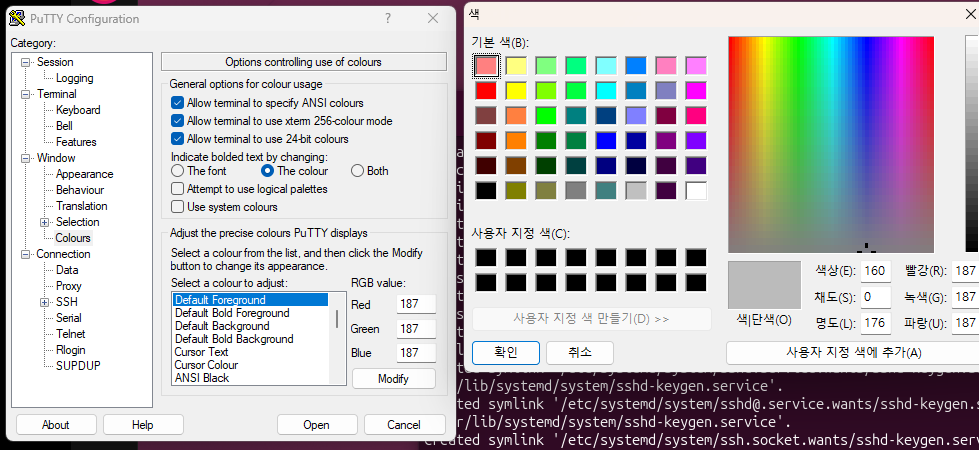Collapse the Connection tree node
Viewport: 979px width, 450px height.
click(x=26, y=254)
